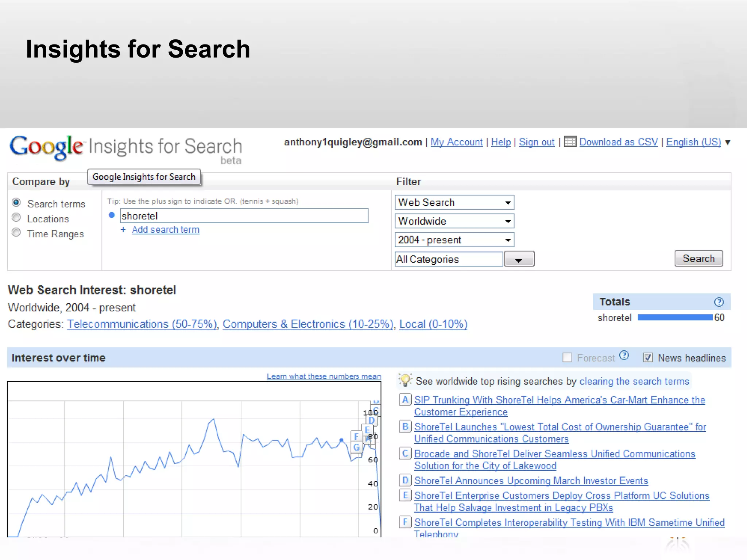Click news headline marker E in list
The image size is (747, 560).
[x=405, y=495]
